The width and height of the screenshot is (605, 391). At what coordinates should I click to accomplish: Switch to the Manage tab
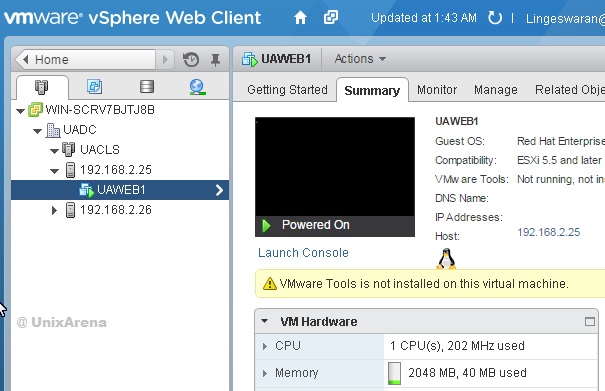[495, 90]
